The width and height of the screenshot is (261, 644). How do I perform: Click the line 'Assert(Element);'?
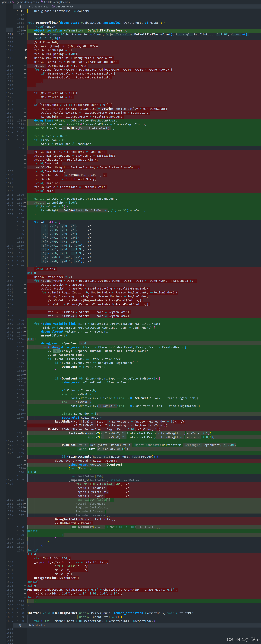pos(55,335)
